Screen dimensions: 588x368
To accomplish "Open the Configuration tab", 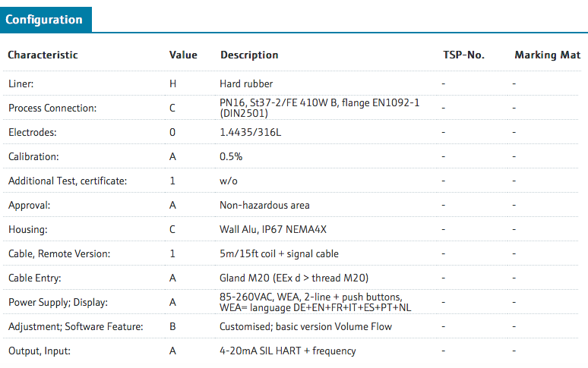I will coord(46,20).
